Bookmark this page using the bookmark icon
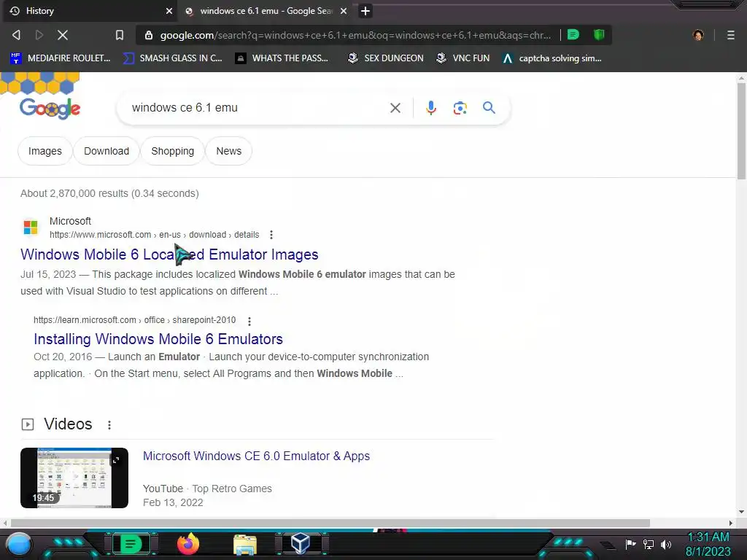747x560 pixels. pyautogui.click(x=120, y=35)
